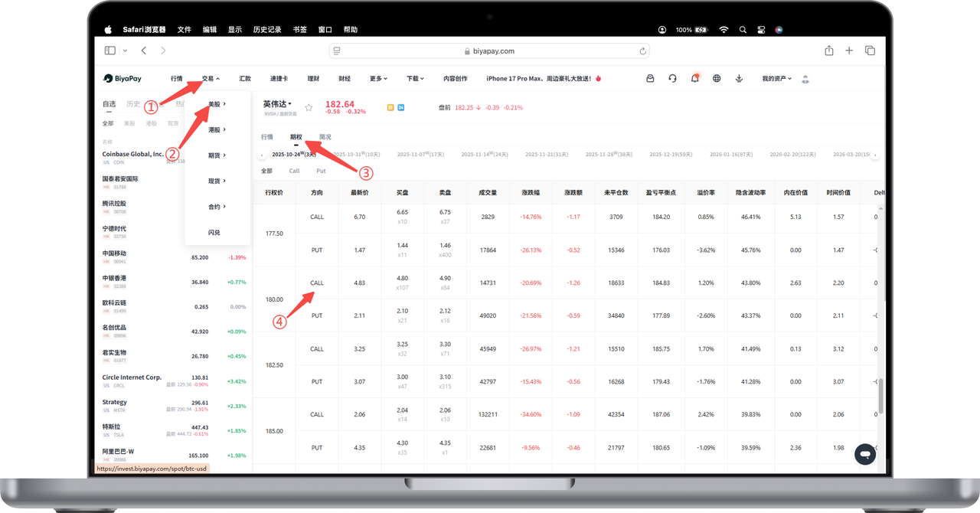Click the Safari address bar
980x513 pixels.
pyautogui.click(x=490, y=51)
